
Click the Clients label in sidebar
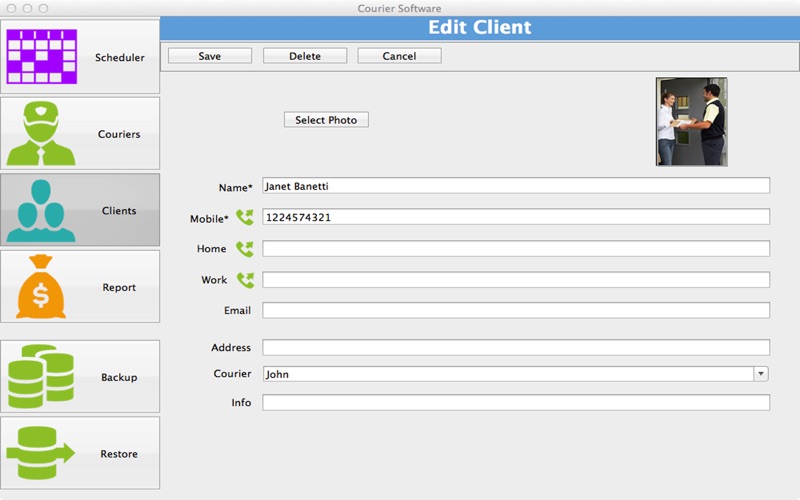click(x=119, y=210)
